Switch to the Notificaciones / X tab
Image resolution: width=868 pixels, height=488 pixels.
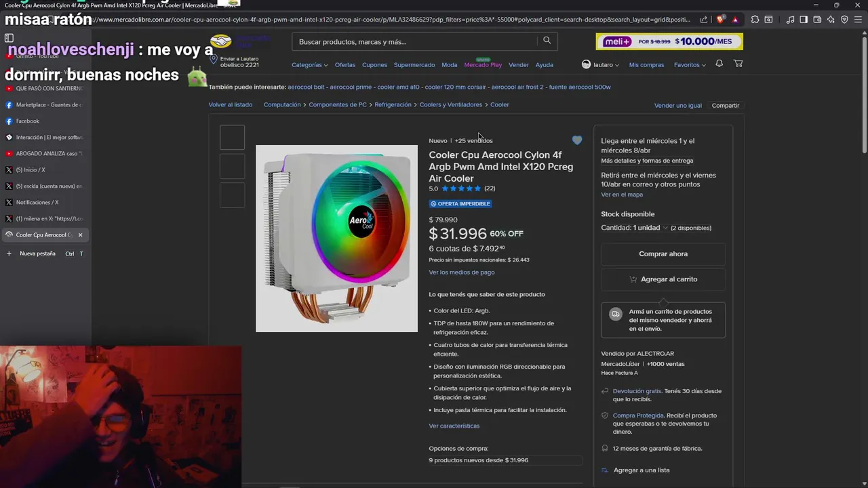45,203
